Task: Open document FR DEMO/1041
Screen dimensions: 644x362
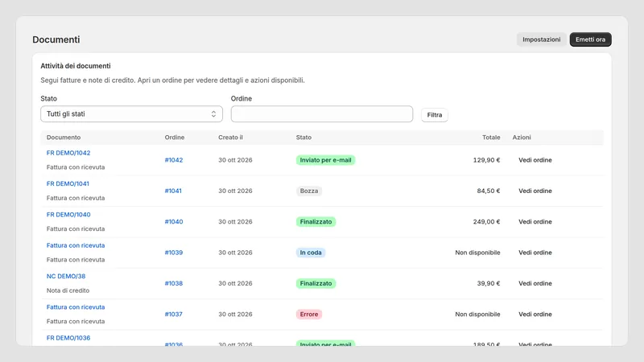Action: tap(68, 183)
